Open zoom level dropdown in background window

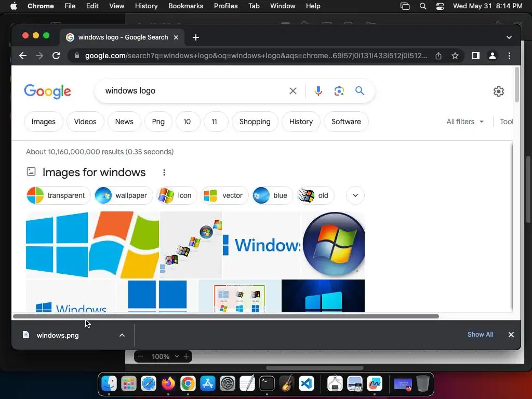(x=177, y=356)
